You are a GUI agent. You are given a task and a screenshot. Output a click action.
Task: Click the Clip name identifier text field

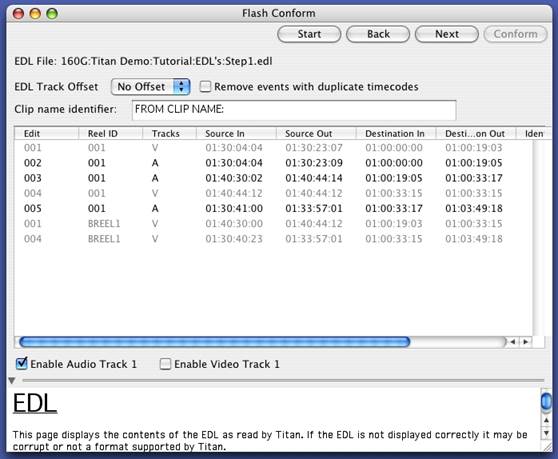click(294, 110)
